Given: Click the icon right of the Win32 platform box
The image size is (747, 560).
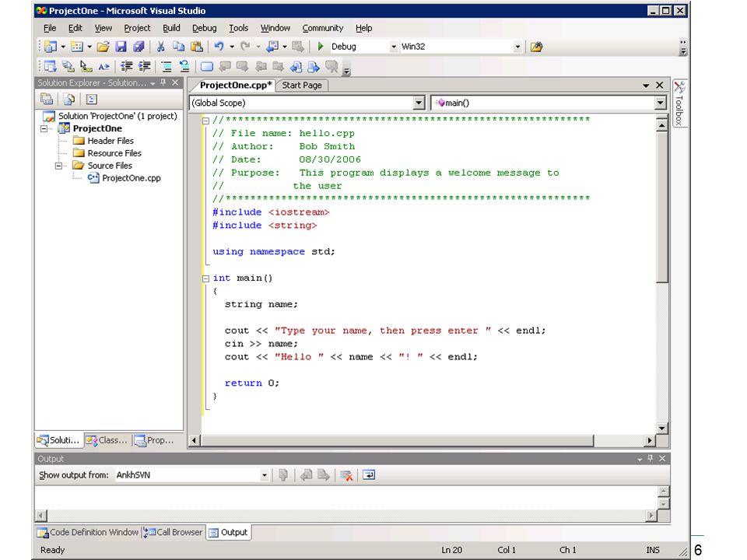Looking at the screenshot, I should pyautogui.click(x=536, y=47).
